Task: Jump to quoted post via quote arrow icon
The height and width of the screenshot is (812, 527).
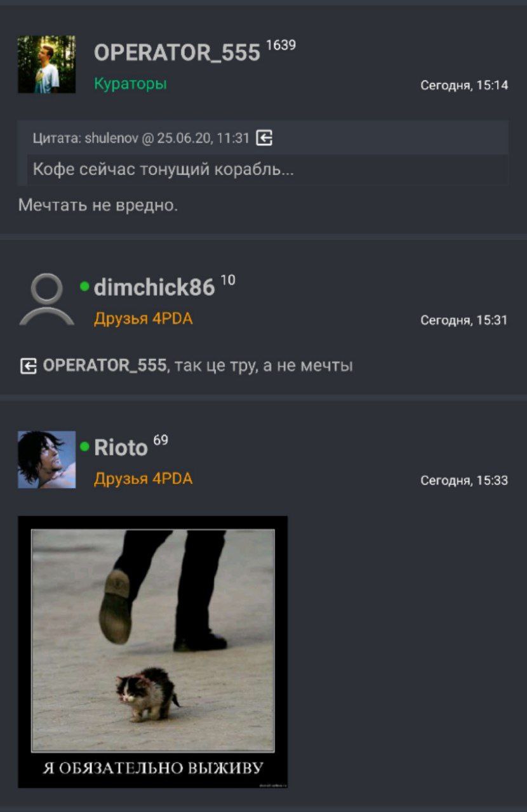Action: point(264,137)
